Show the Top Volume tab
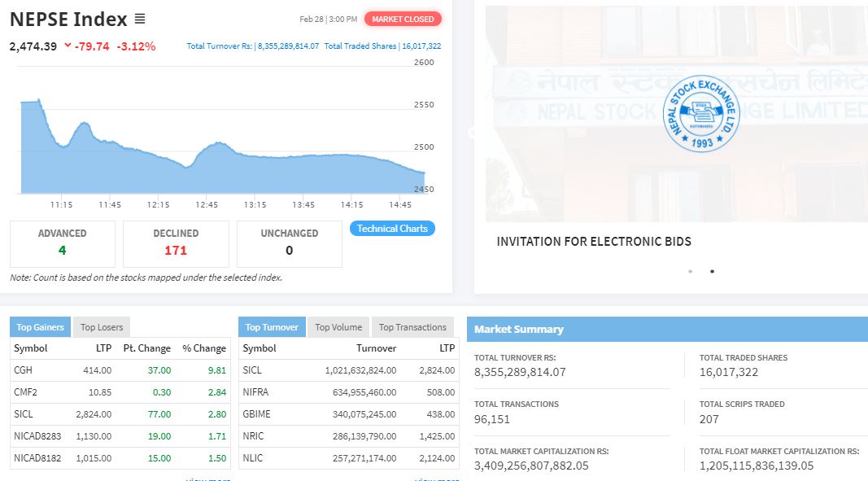This screenshot has width=868, height=481. (x=338, y=327)
